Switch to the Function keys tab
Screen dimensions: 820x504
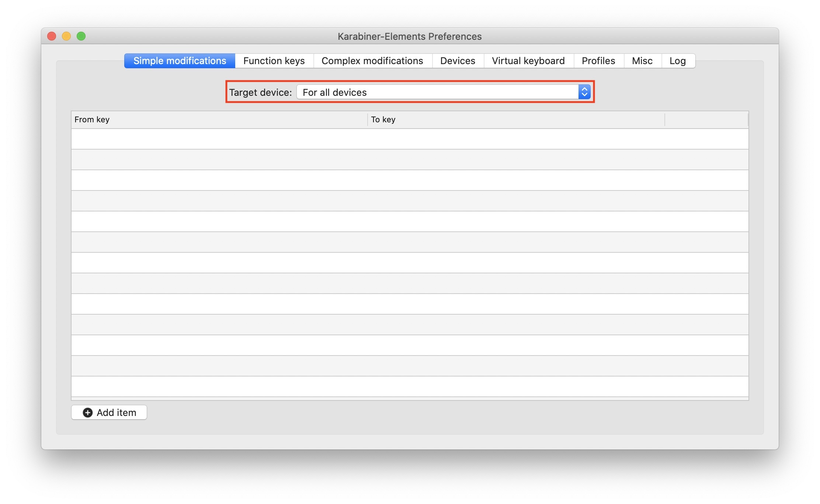point(274,61)
